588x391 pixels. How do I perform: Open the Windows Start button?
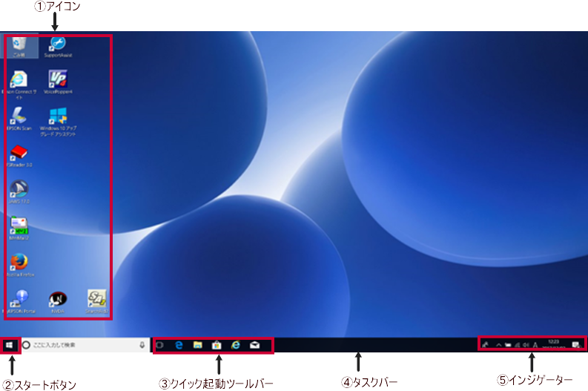10,345
